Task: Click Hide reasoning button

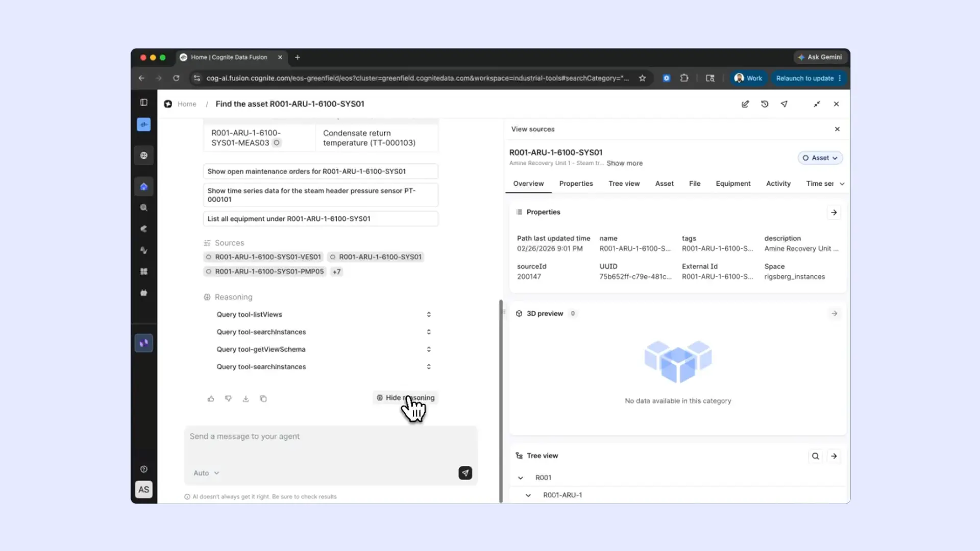Action: coord(406,398)
